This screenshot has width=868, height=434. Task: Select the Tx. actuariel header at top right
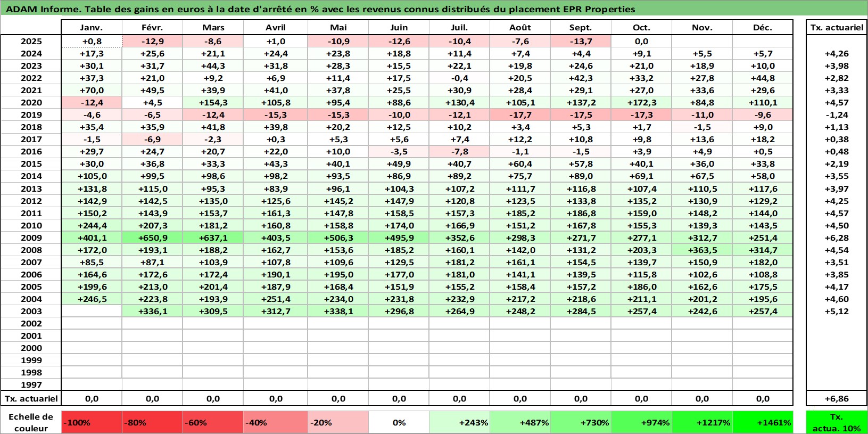[837, 28]
